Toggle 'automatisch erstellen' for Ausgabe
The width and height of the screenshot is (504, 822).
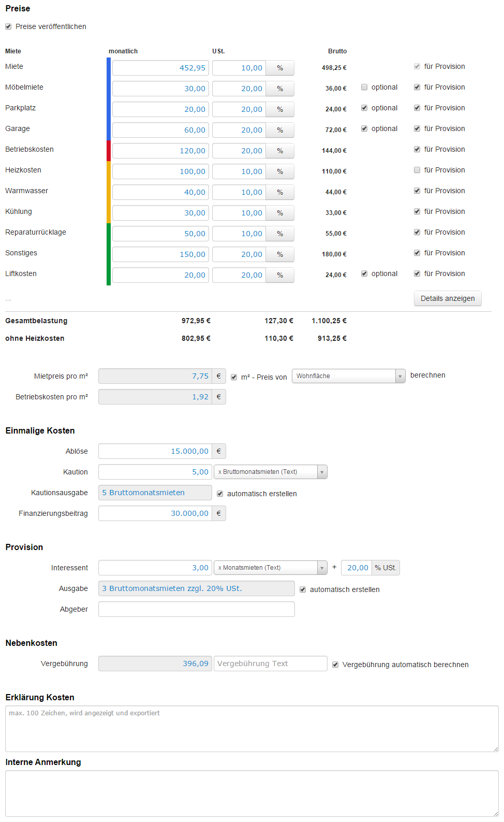click(x=303, y=589)
